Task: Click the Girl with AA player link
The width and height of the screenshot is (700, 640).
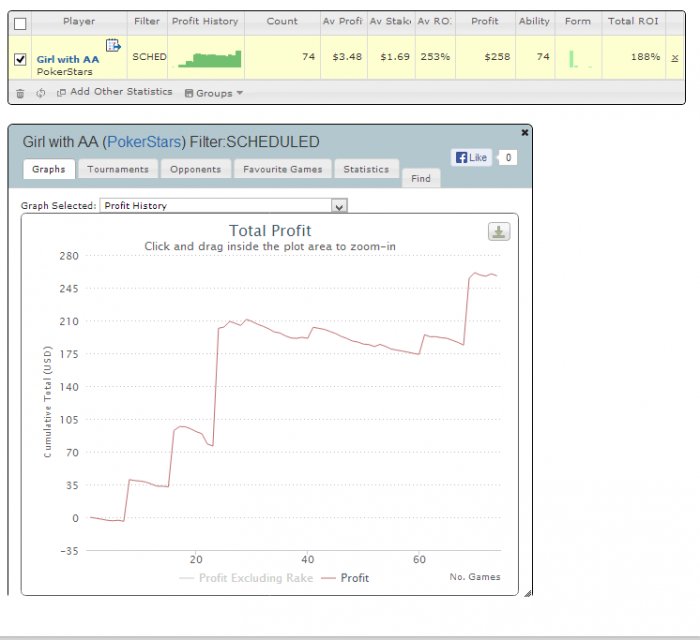Action: [68, 60]
